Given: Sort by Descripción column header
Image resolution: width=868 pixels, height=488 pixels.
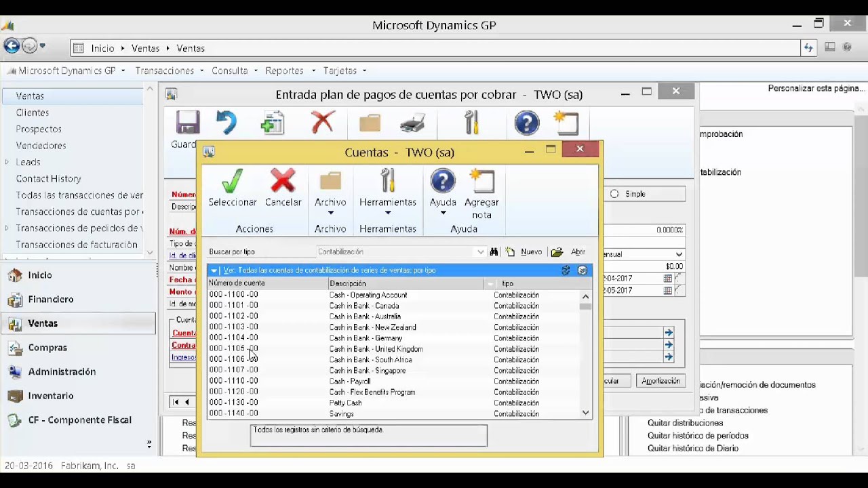Looking at the screenshot, I should 406,283.
